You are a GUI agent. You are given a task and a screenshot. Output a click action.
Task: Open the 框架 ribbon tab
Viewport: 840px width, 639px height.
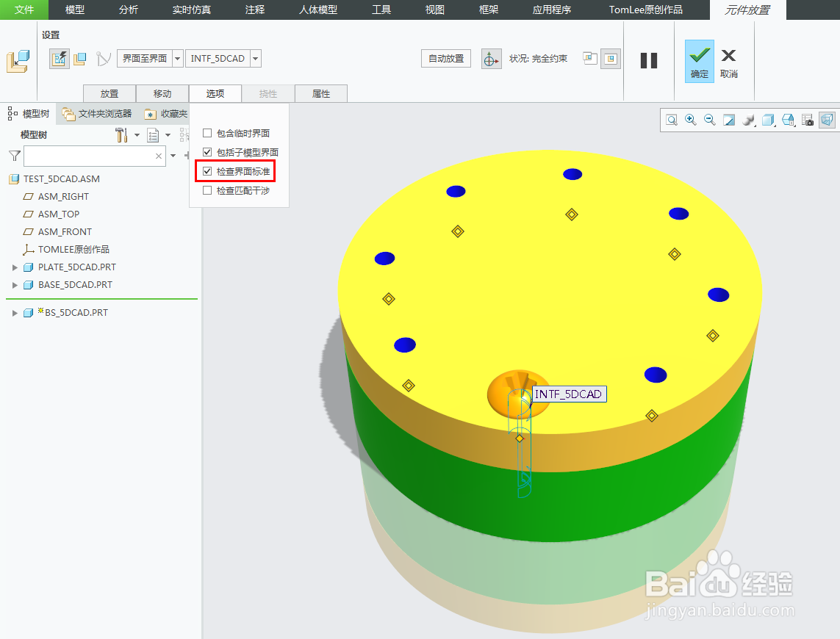[x=489, y=10]
